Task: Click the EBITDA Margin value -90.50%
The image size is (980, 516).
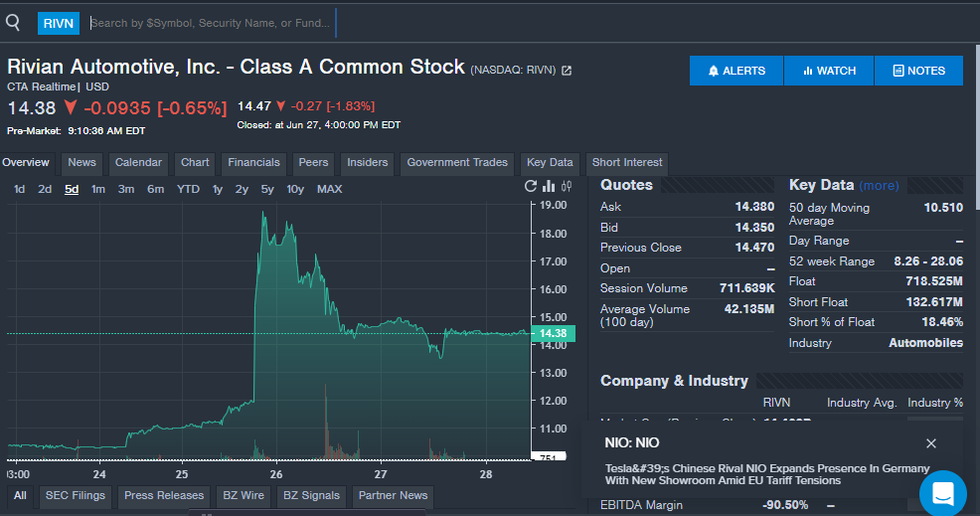Action: coord(785,505)
